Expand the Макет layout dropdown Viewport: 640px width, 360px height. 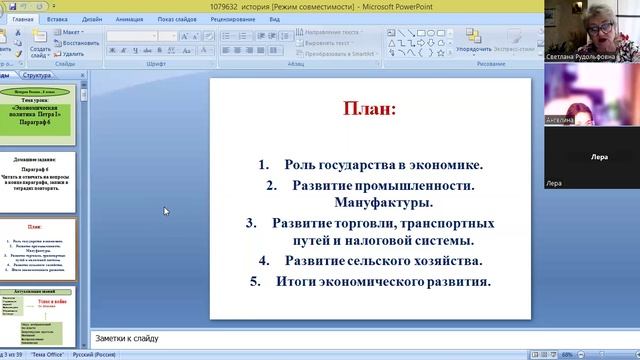click(69, 32)
